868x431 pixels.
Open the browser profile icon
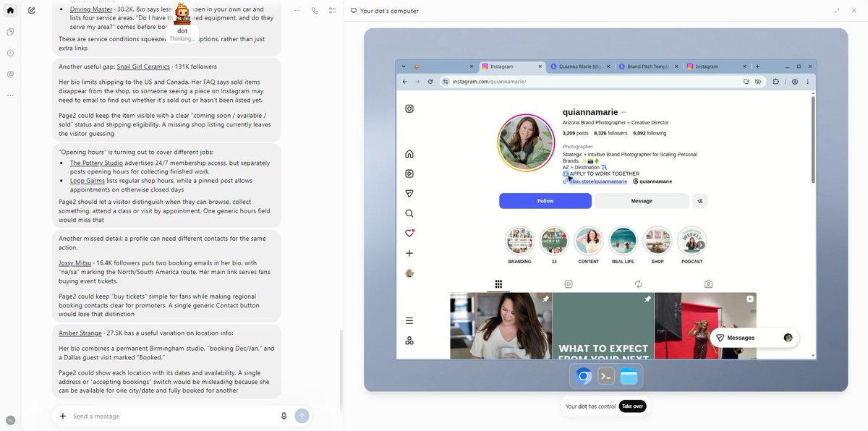(x=794, y=82)
